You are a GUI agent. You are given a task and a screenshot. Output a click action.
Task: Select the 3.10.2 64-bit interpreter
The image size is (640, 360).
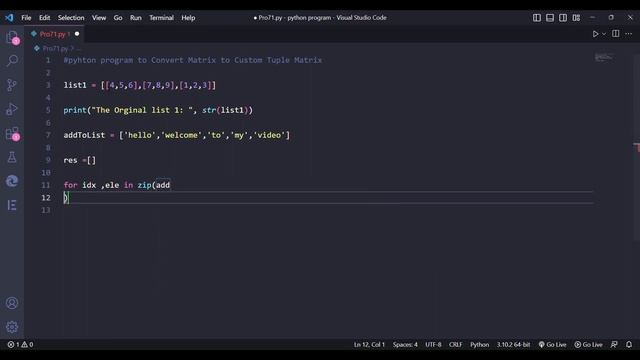(513, 344)
